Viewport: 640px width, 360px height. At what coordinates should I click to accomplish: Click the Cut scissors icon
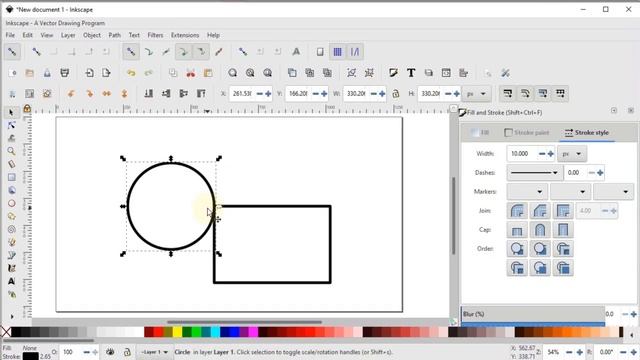(x=191, y=73)
